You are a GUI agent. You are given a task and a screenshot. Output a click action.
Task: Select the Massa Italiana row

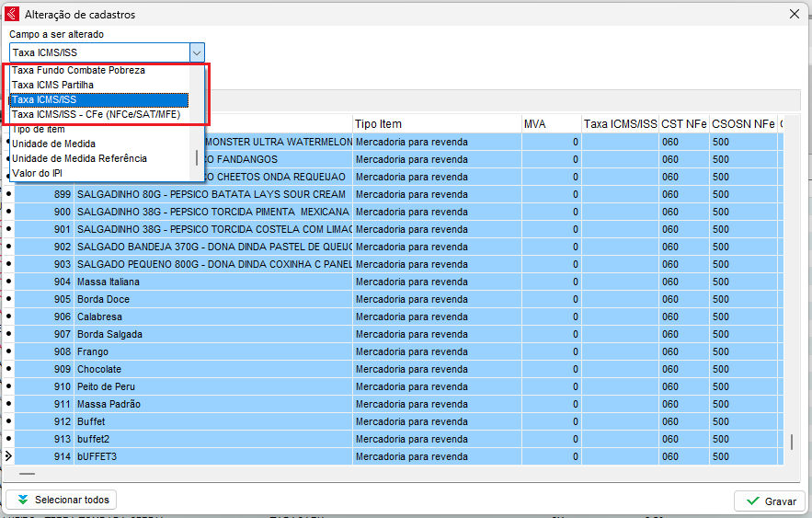pyautogui.click(x=108, y=282)
